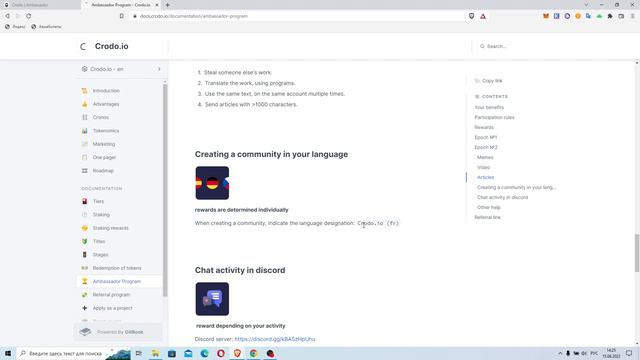Open the Tokenomics sidebar page
The image size is (640, 360).
point(106,131)
